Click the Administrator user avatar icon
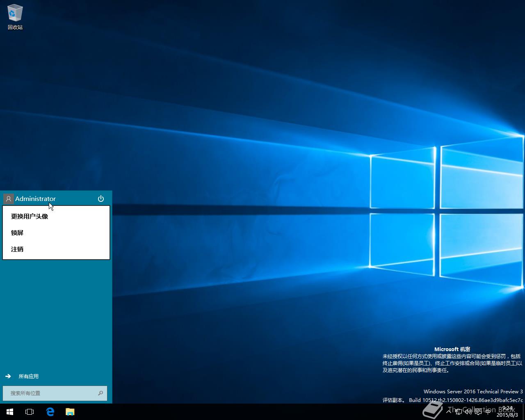 8,199
